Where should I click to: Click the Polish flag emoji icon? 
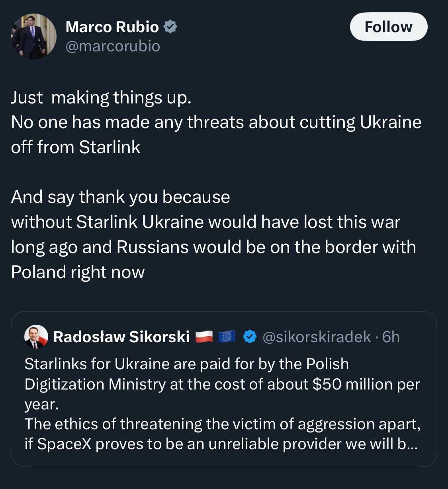204,337
